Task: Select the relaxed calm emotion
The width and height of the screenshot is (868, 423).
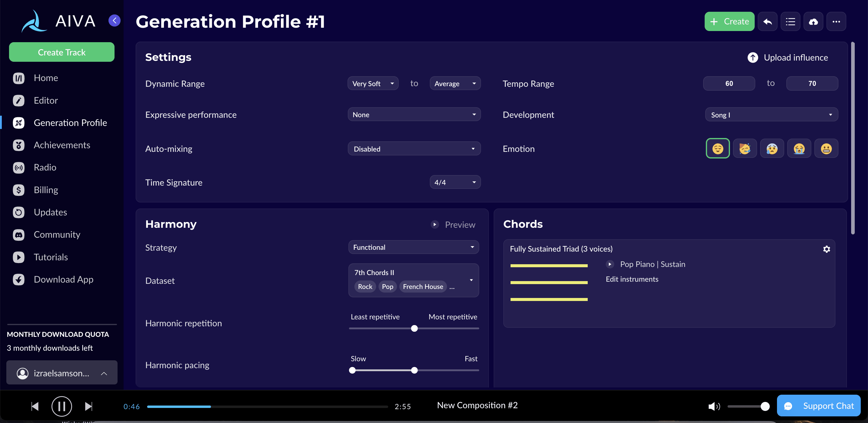Action: pyautogui.click(x=718, y=149)
